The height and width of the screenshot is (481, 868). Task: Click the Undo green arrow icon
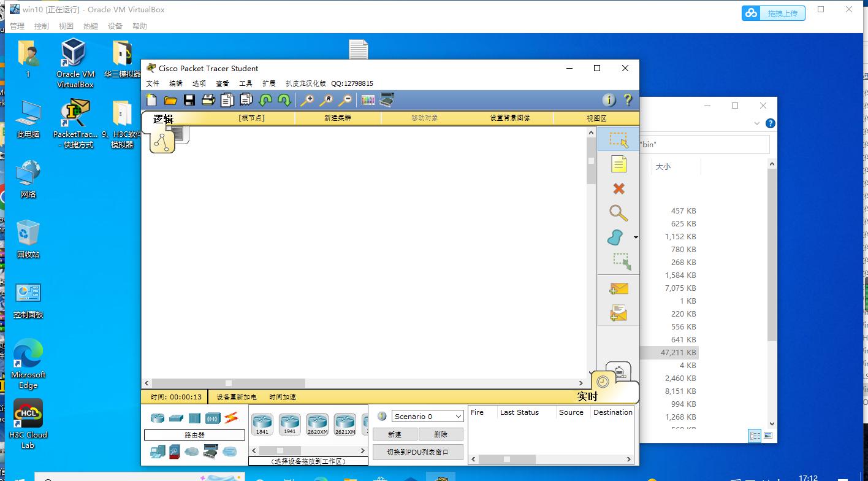tap(265, 100)
